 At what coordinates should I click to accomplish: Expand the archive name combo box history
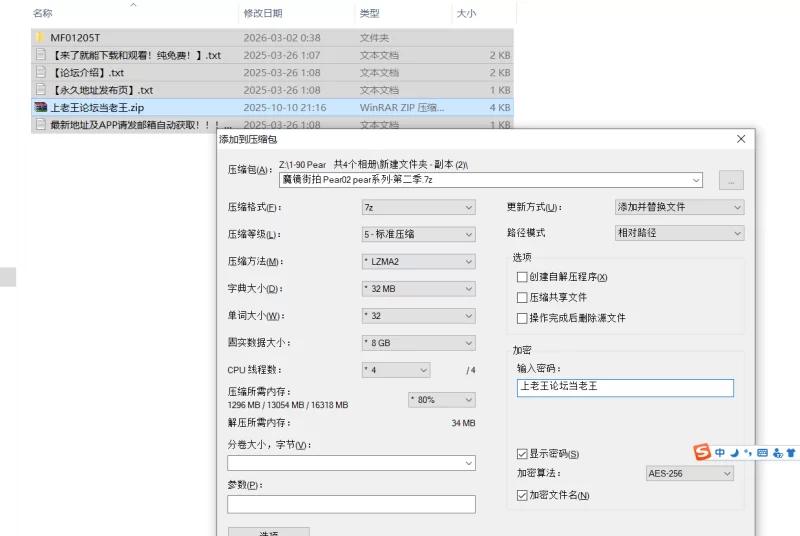(696, 180)
